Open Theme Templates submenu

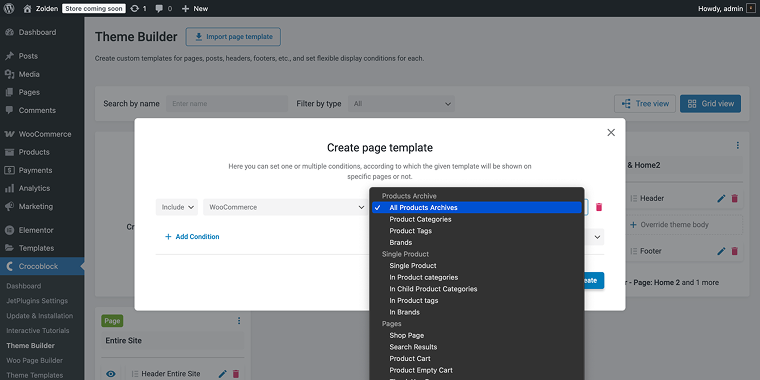click(34, 375)
